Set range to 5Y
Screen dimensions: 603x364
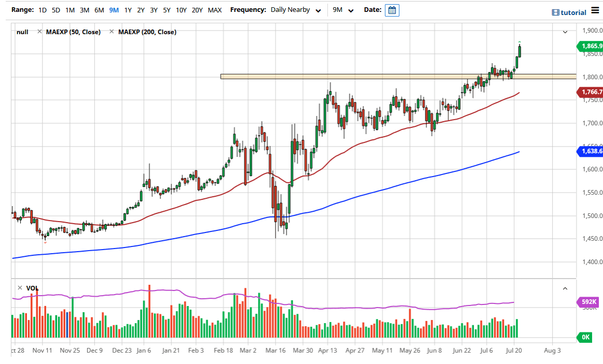[166, 10]
